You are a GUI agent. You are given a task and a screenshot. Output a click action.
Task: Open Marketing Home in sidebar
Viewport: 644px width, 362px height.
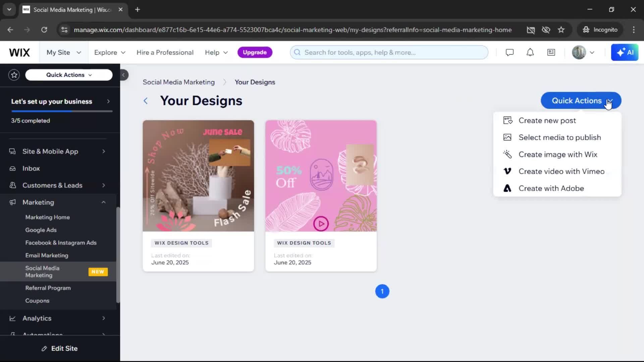(x=47, y=217)
